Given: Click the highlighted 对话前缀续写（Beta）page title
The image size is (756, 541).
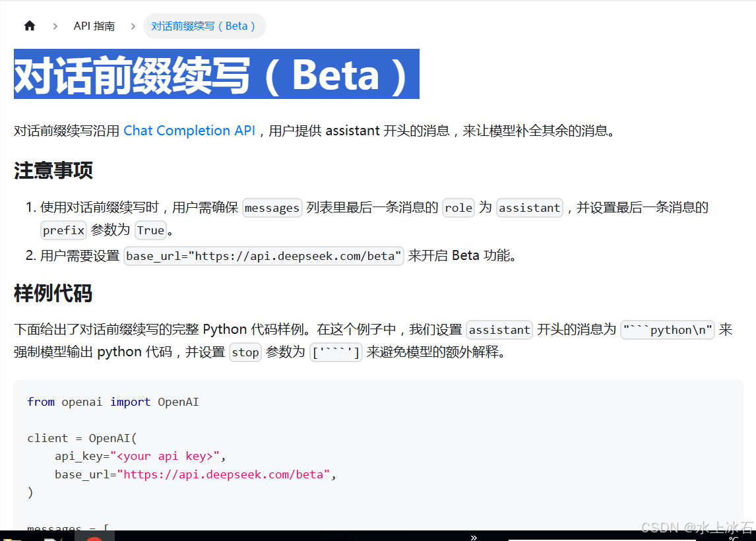Looking at the screenshot, I should tap(216, 75).
